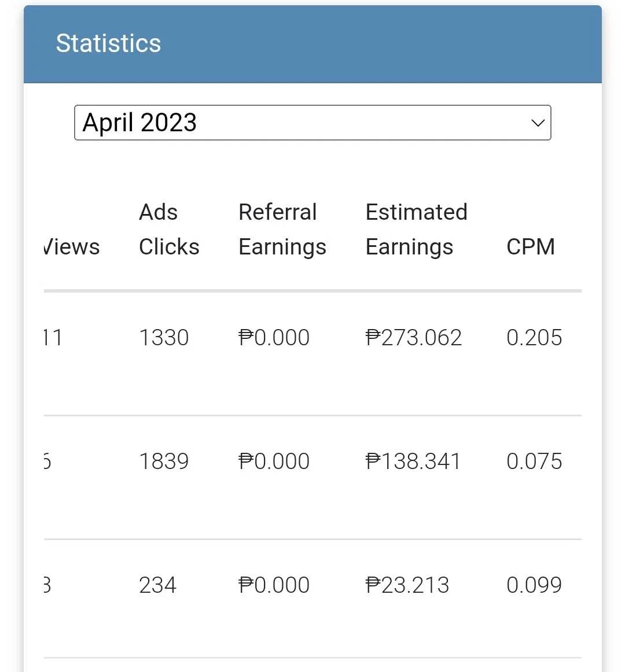Image resolution: width=625 pixels, height=672 pixels.
Task: Open the April 2023 month dropdown
Action: [312, 123]
